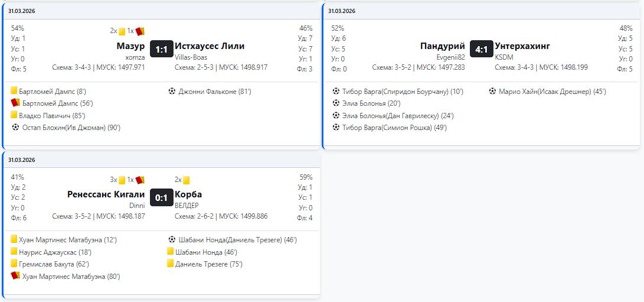Click goal icon next to Джонни Фальконе
Screen dimensions: 644x302
coord(172,92)
